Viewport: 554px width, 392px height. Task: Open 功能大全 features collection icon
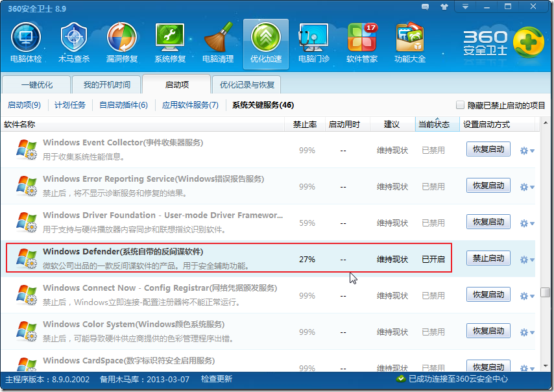coord(410,43)
